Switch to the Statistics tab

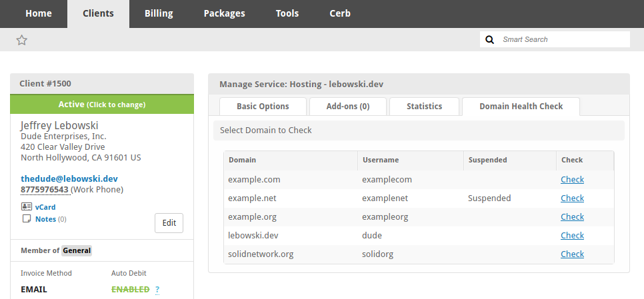tap(424, 107)
